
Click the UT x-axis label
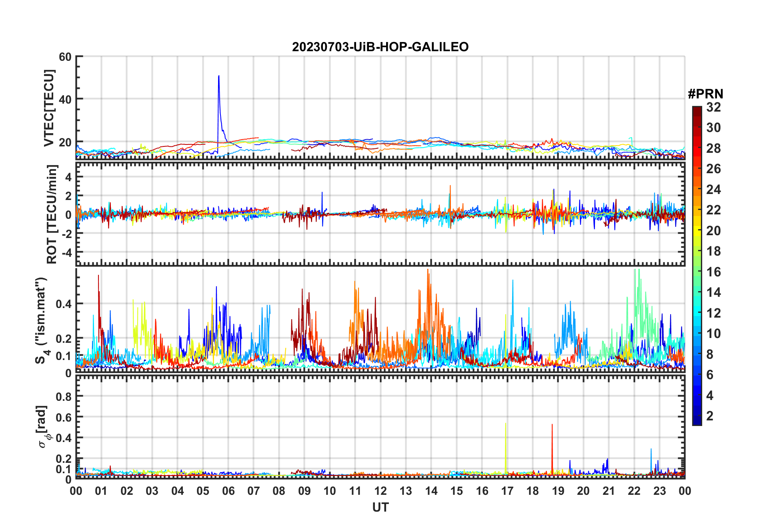click(x=380, y=508)
